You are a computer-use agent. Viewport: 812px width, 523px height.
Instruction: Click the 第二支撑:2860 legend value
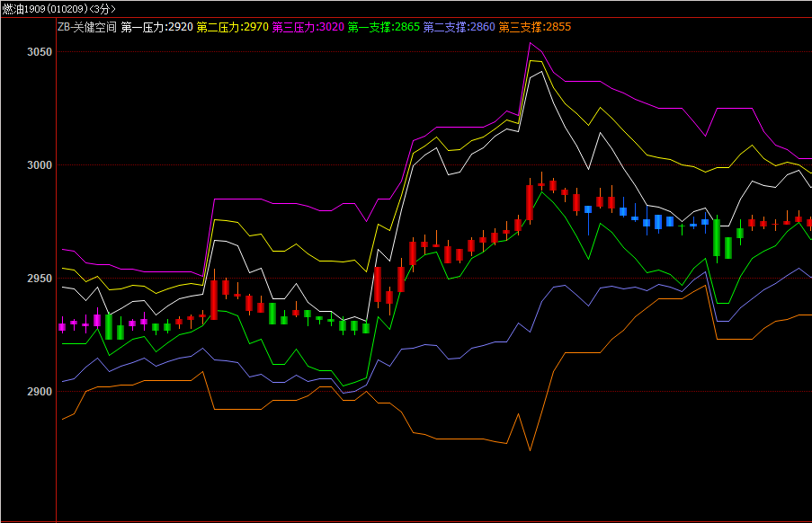click(460, 27)
